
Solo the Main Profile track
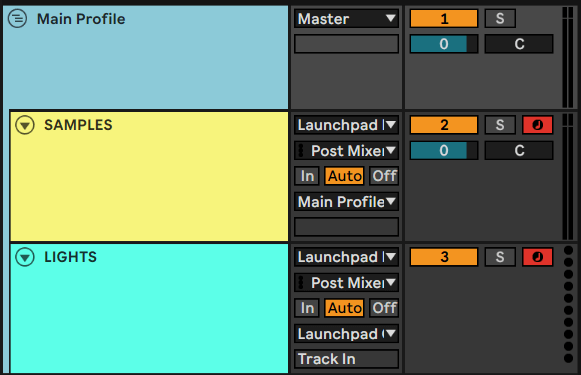(500, 19)
